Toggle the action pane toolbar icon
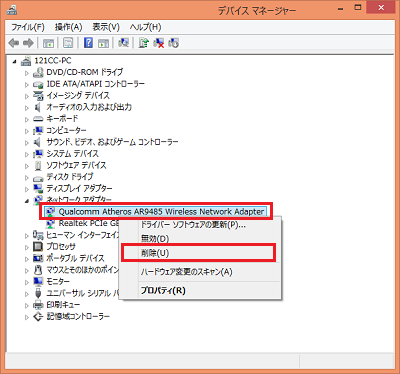The image size is (400, 374). coord(103,43)
